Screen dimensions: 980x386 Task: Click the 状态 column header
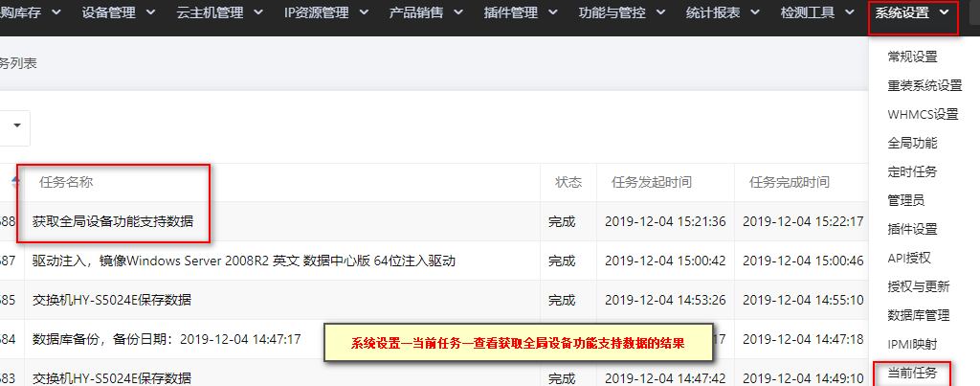pyautogui.click(x=568, y=182)
